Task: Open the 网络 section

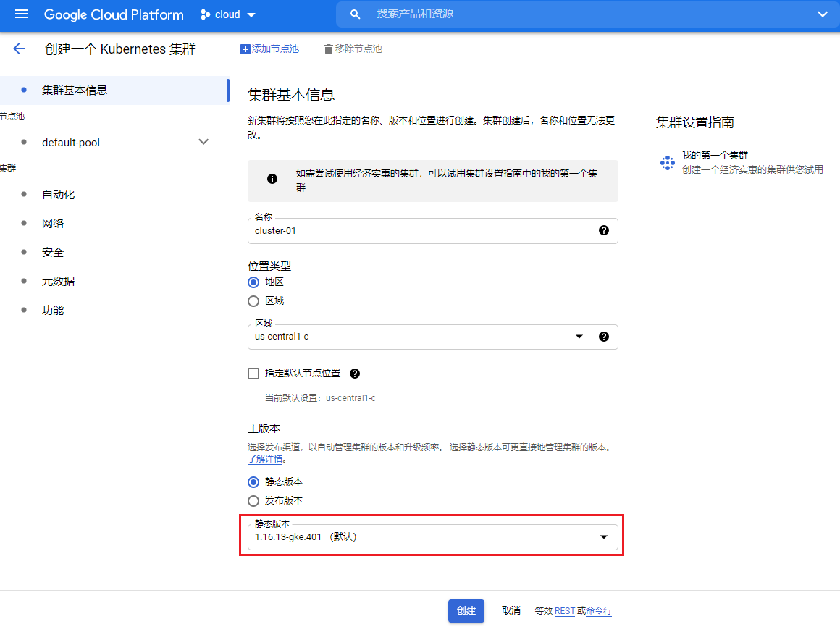Action: (x=52, y=223)
